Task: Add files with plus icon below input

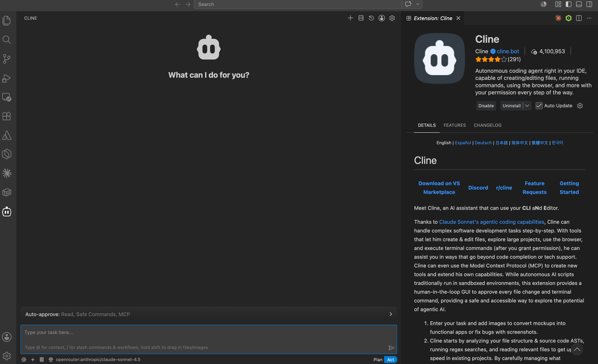Action: click(33, 359)
